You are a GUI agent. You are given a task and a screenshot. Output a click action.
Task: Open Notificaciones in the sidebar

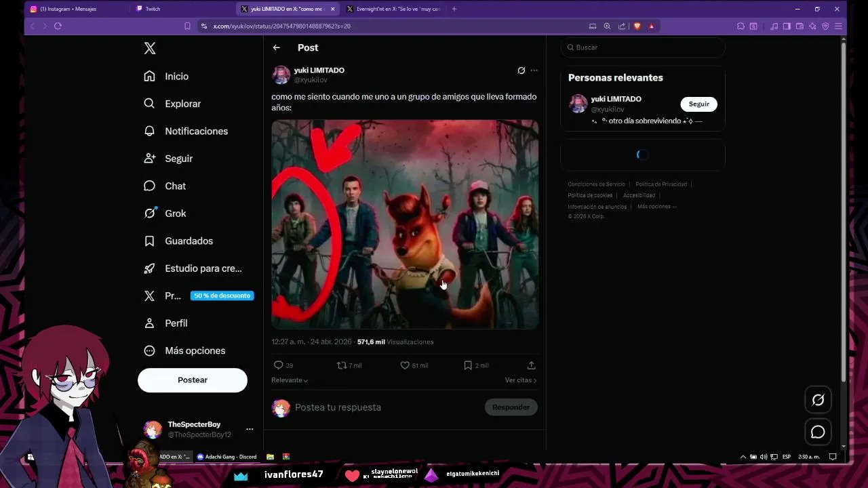click(x=186, y=131)
